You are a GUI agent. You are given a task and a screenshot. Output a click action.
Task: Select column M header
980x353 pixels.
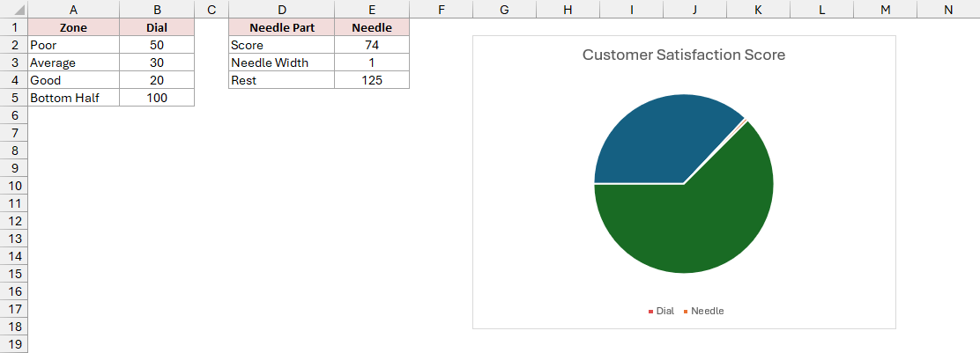tap(885, 10)
